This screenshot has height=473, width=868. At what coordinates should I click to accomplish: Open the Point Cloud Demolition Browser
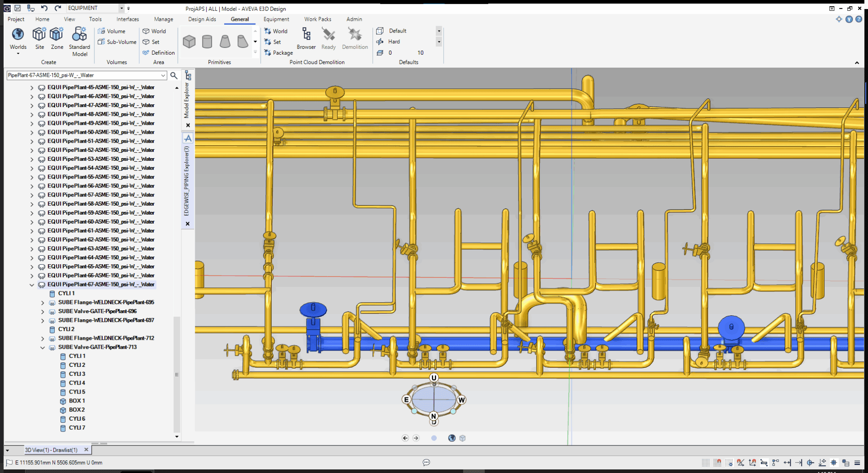tap(306, 38)
